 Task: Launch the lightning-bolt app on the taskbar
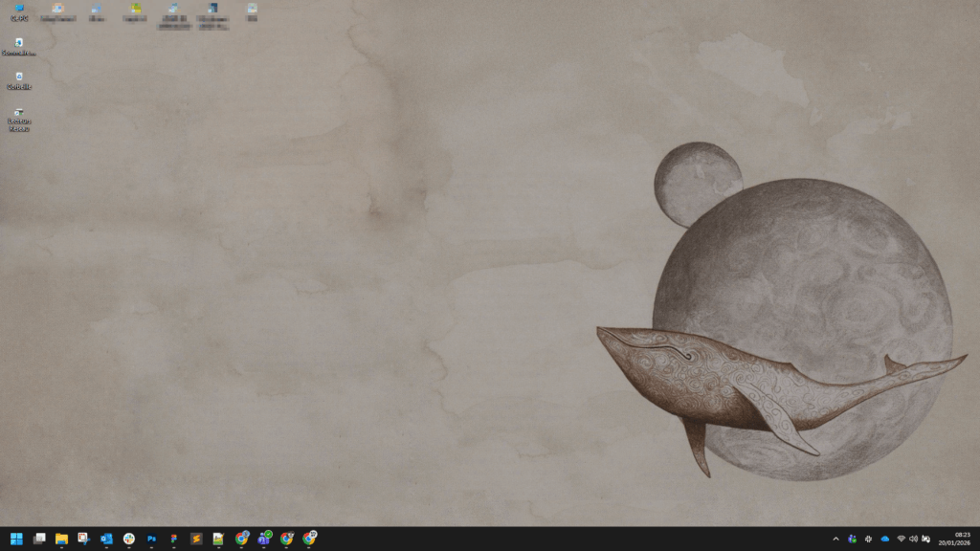pyautogui.click(x=195, y=540)
